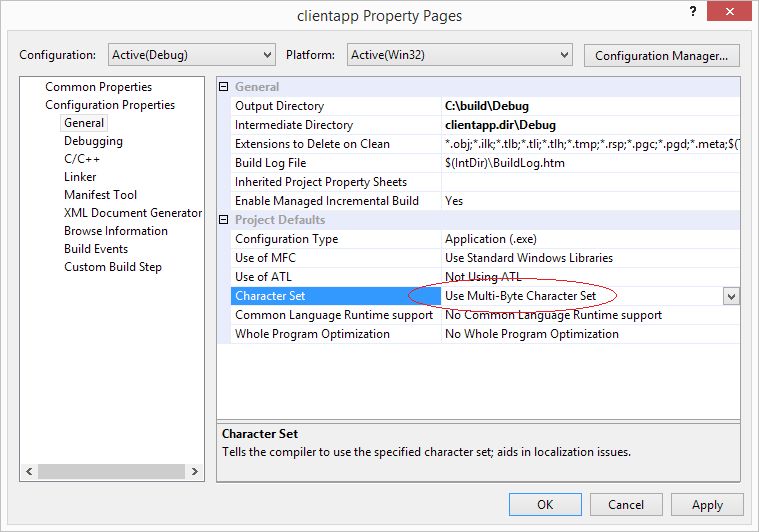Select the Whole Program Optimization property
Image resolution: width=759 pixels, height=532 pixels.
336,334
